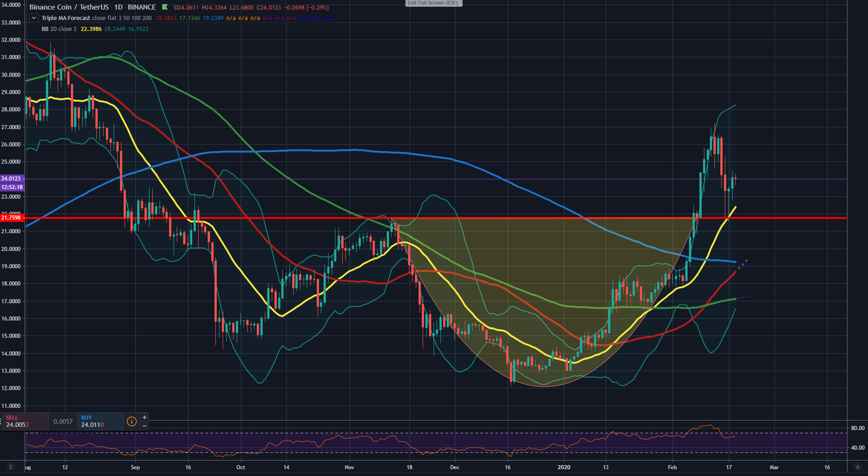The width and height of the screenshot is (868, 476).
Task: Select the Triple MA Forecast indicator title
Action: 66,18
